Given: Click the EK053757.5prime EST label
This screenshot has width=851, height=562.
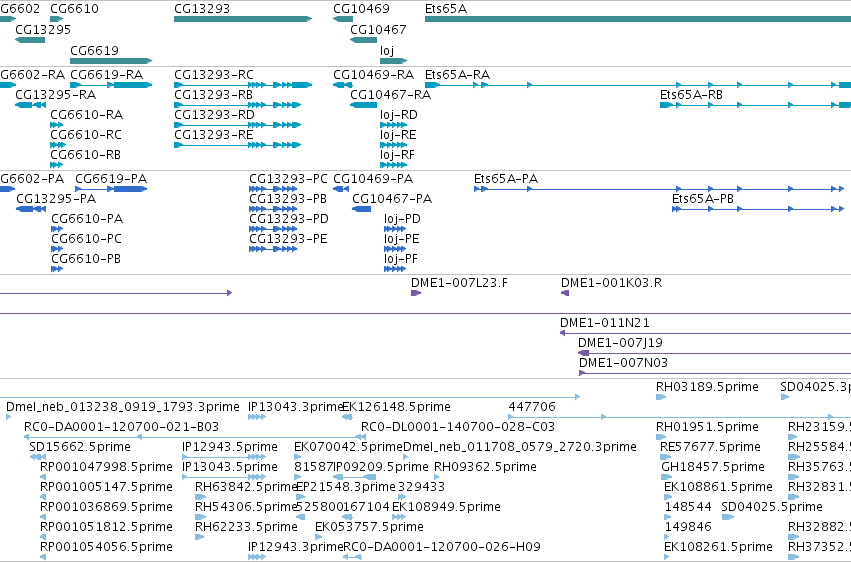Looking at the screenshot, I should [x=370, y=527].
